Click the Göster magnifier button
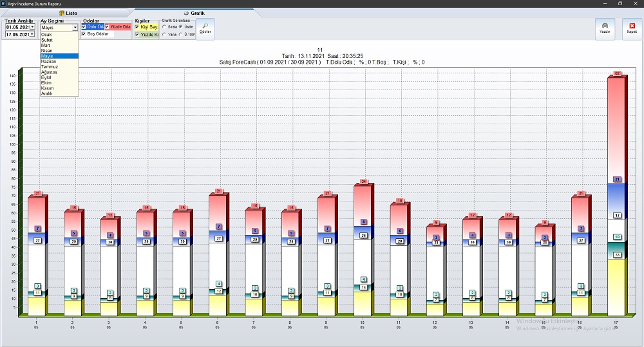This screenshot has width=644, height=347. 205,28
